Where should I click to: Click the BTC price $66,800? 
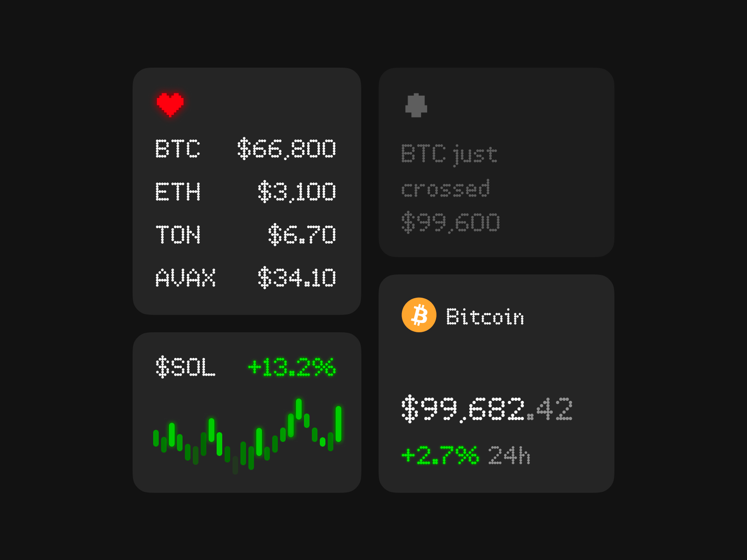click(x=286, y=149)
